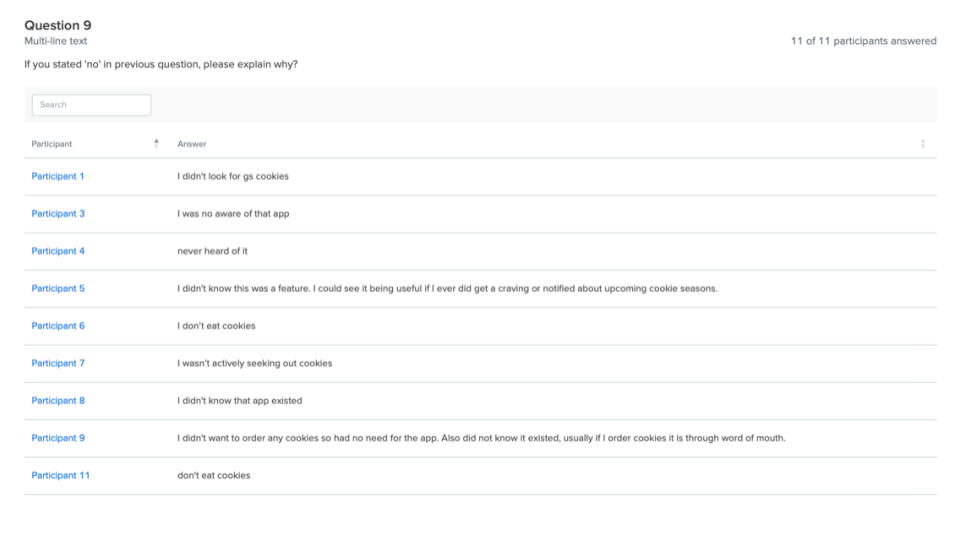Open Participant 6 link

(58, 326)
